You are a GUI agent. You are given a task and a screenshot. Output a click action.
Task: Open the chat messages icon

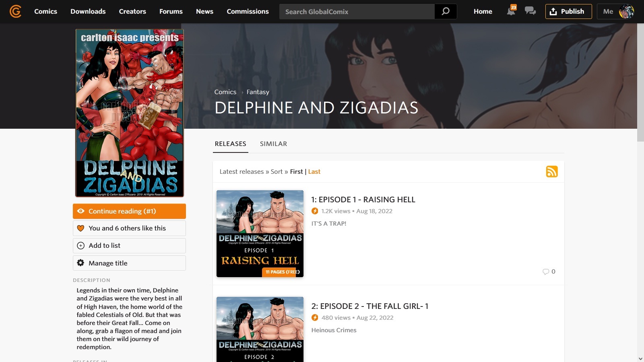tap(530, 11)
